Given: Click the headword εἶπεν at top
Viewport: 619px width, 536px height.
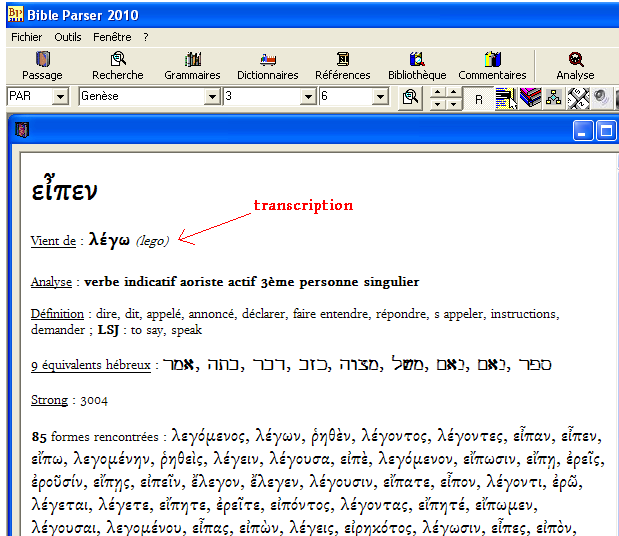Looking at the screenshot, I should [64, 188].
